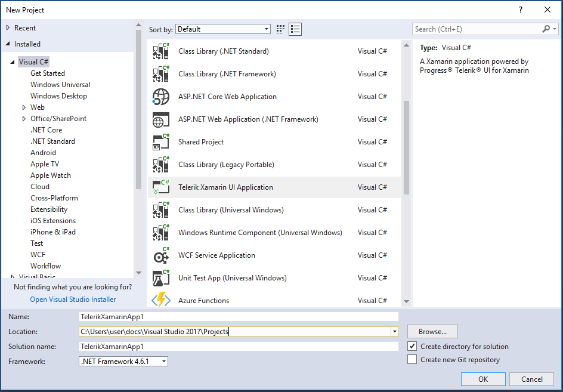Click the Class Library (Legacy Portable) icon

161,165
